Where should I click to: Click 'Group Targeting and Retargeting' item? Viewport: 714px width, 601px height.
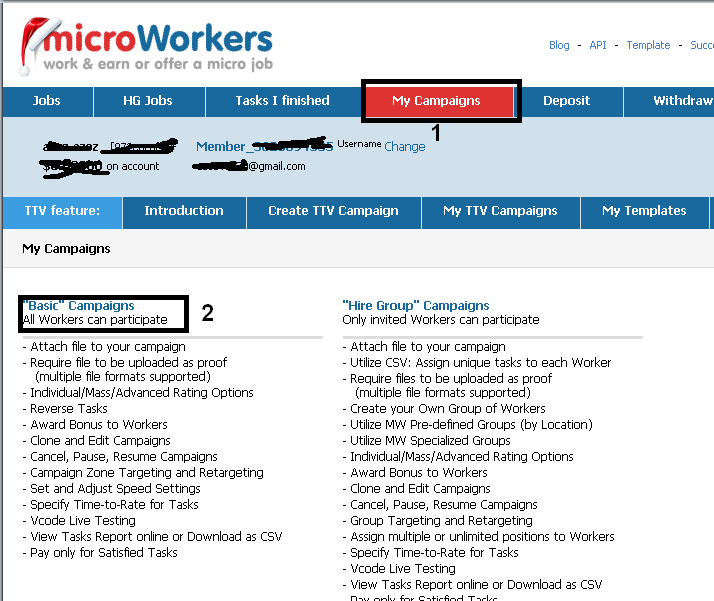(441, 521)
